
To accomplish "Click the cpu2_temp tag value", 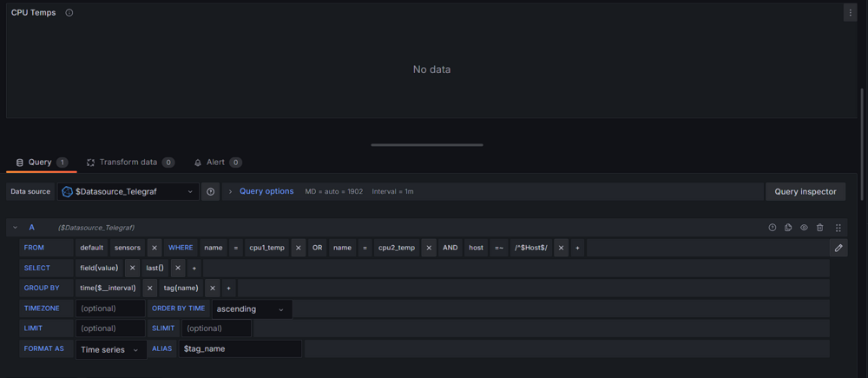I will 397,248.
